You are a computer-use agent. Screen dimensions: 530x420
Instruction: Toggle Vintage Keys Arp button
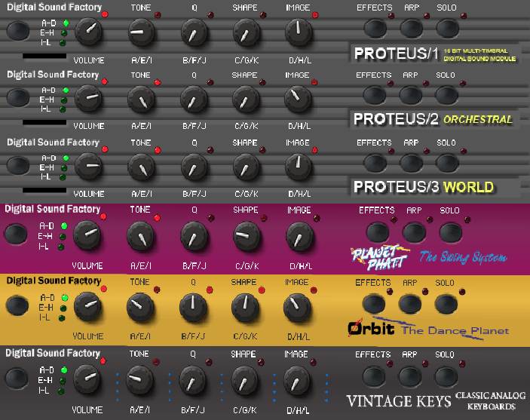click(409, 376)
